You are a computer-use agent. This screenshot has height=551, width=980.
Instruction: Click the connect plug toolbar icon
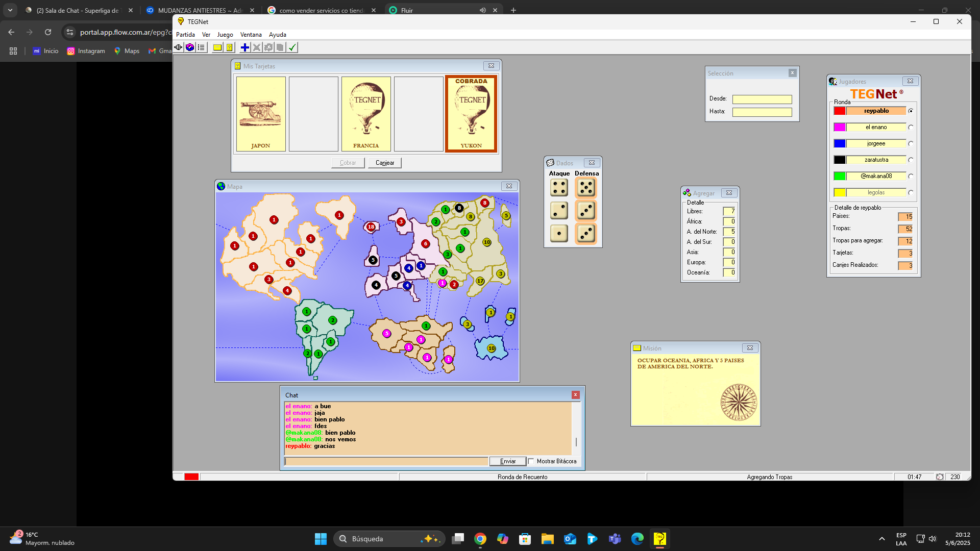(x=178, y=47)
